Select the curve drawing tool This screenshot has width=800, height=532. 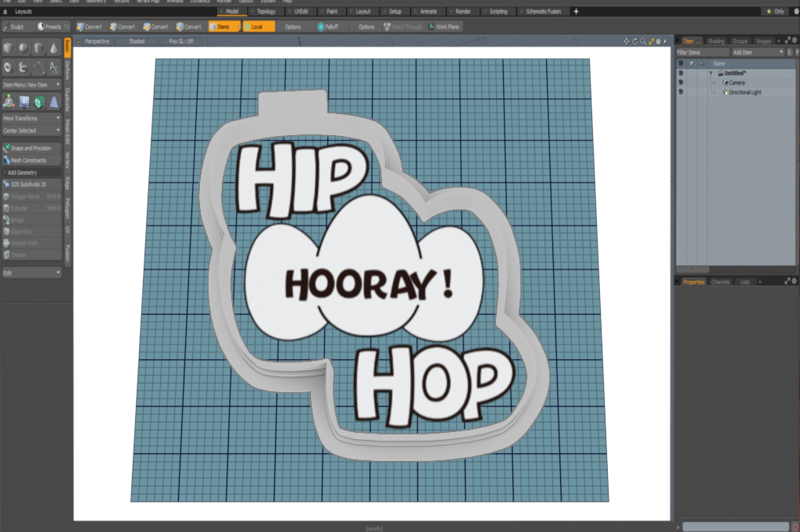(x=39, y=67)
